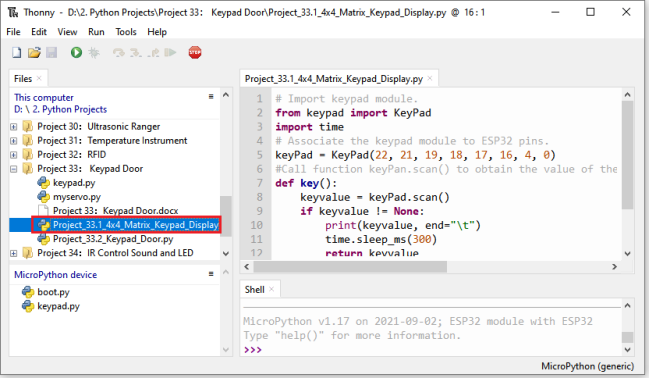Viewport: 649px width, 378px height.
Task: Click the Open file folder icon
Action: pyautogui.click(x=34, y=53)
